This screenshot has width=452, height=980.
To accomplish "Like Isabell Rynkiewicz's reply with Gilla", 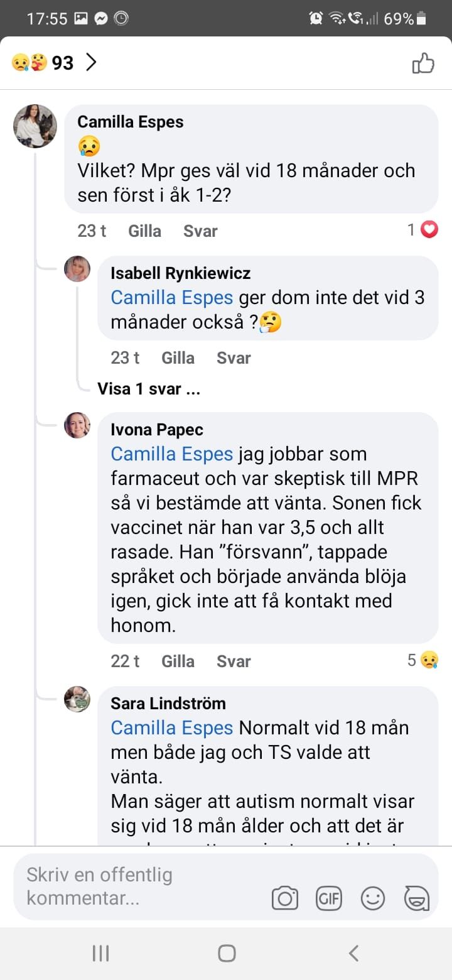I will click(x=178, y=358).
